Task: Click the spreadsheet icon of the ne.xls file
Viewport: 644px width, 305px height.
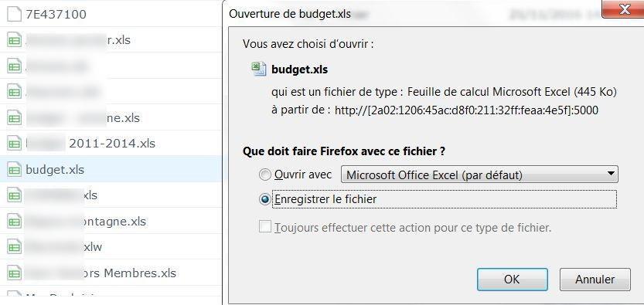Action: pyautogui.click(x=15, y=117)
